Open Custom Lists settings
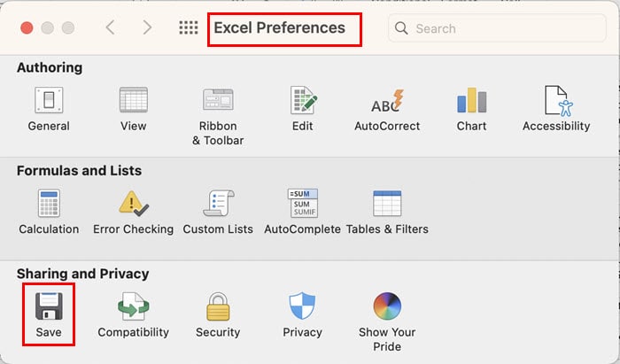620x364 pixels. pyautogui.click(x=218, y=212)
